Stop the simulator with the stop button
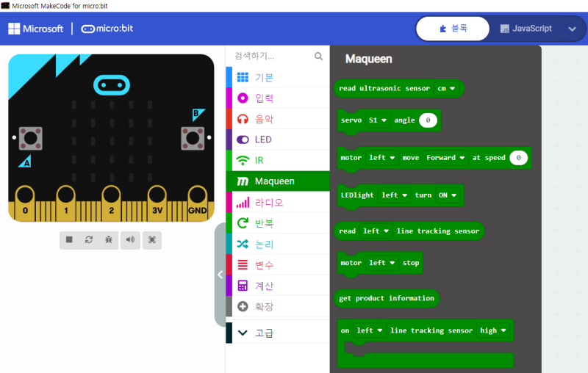The image size is (588, 373). coord(69,239)
